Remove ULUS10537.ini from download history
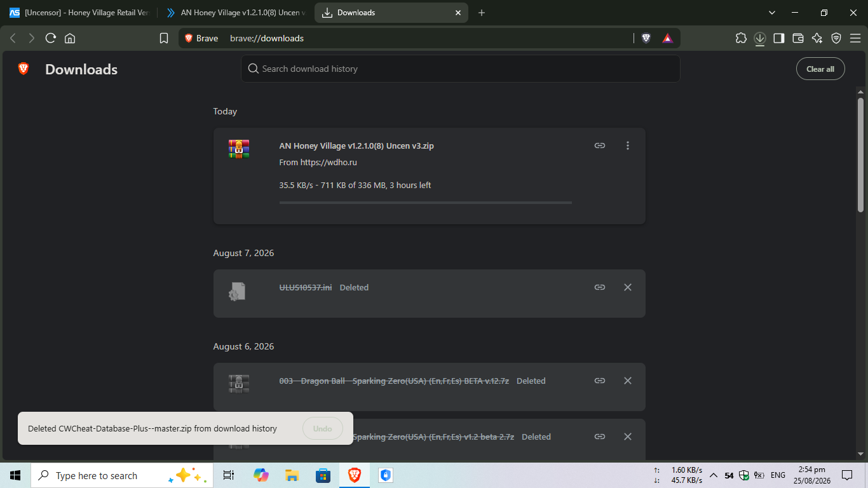Image resolution: width=868 pixels, height=488 pixels. [x=628, y=287]
